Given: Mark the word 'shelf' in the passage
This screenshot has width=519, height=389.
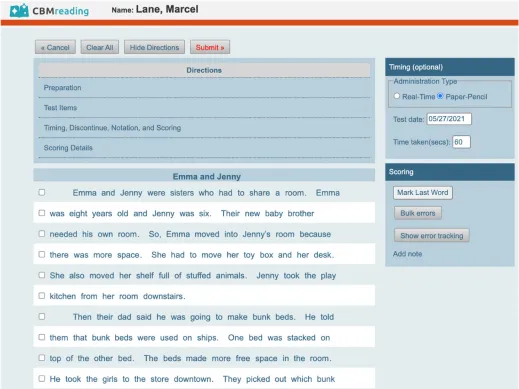Looking at the screenshot, I should click(145, 276).
